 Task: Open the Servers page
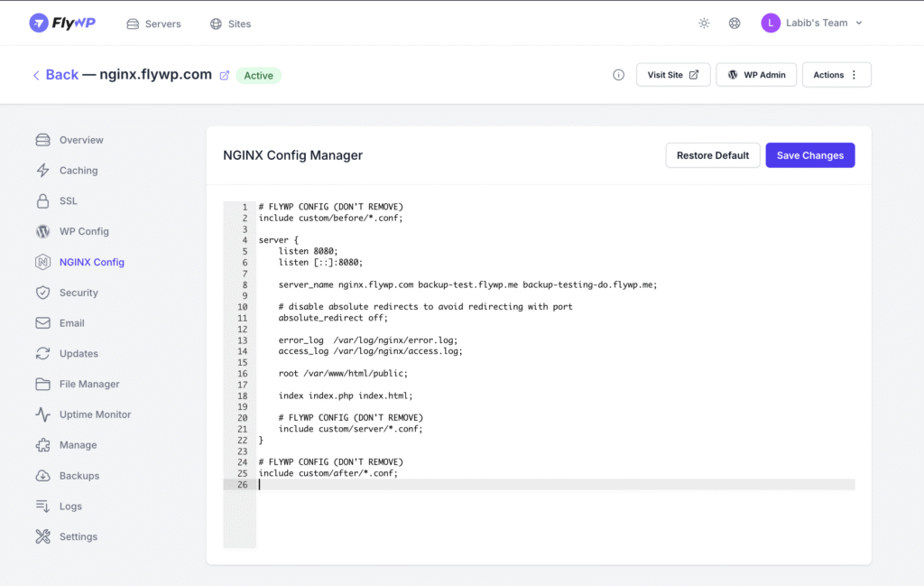(x=153, y=23)
